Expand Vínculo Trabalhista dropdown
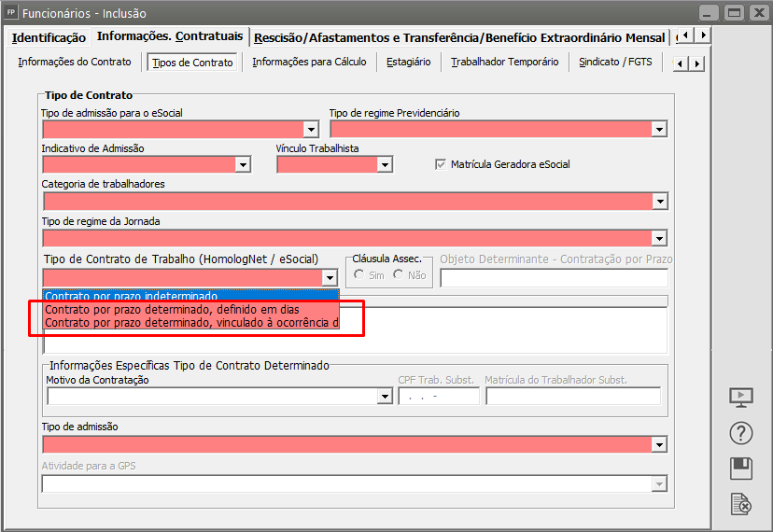This screenshot has height=532, width=773. 384,165
